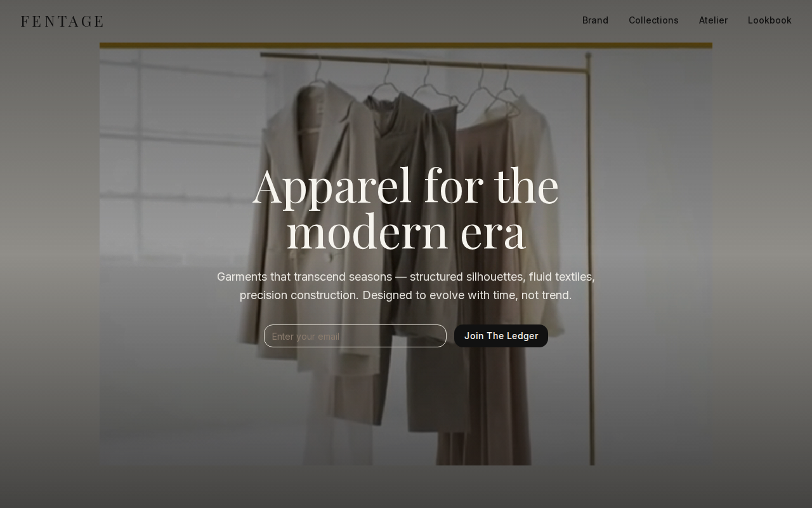Go to the Collections page
Image resolution: width=812 pixels, height=508 pixels.
[x=653, y=20]
